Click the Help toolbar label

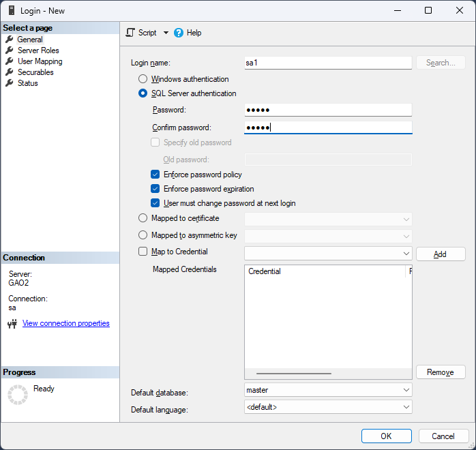coord(194,33)
